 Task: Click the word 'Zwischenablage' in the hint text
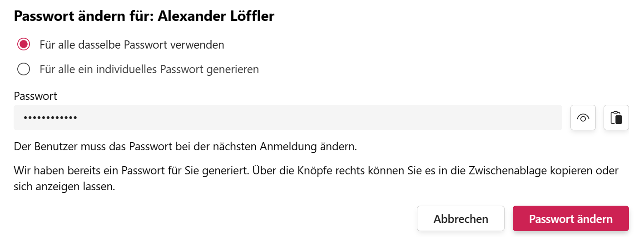point(505,170)
